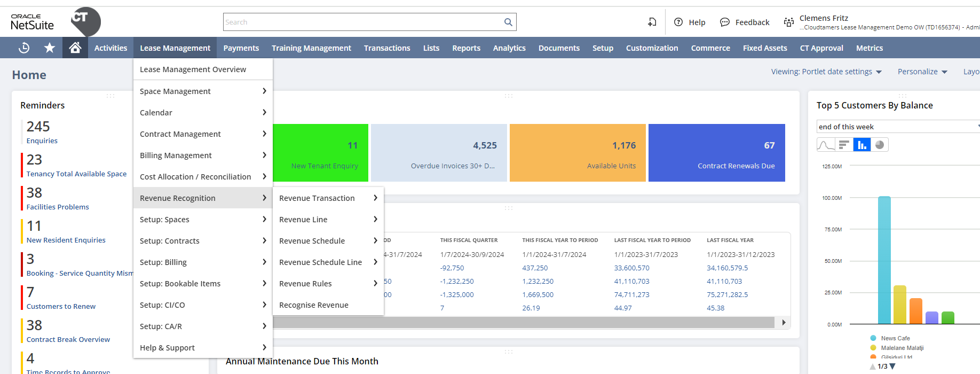Open Tenancy Total Available Space reminder
Image resolution: width=980 pixels, height=374 pixels.
(x=76, y=174)
